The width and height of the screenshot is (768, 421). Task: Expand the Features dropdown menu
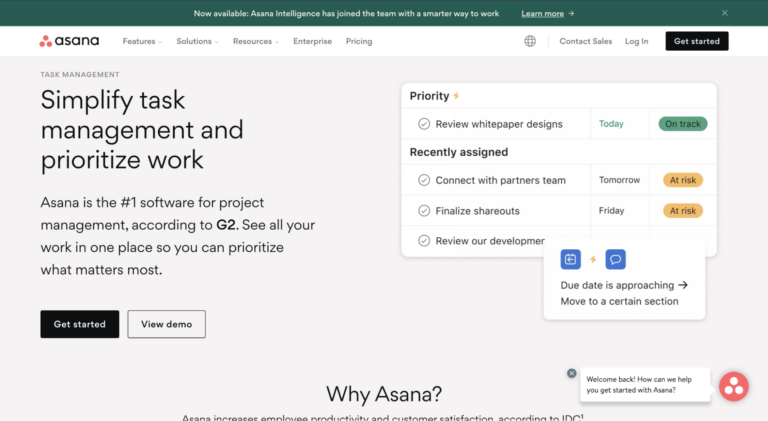click(x=142, y=41)
